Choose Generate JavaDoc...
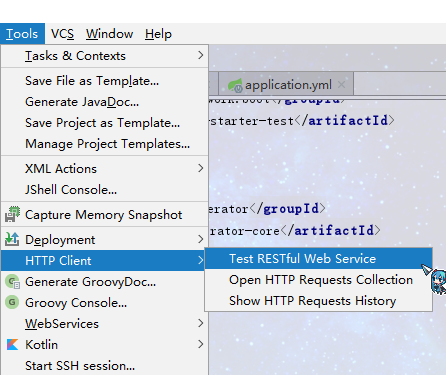Viewport: 446px width, 375px height. pyautogui.click(x=105, y=102)
